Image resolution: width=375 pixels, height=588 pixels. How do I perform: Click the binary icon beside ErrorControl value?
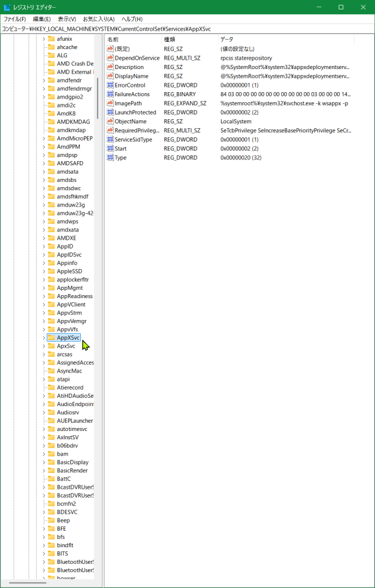pos(110,85)
